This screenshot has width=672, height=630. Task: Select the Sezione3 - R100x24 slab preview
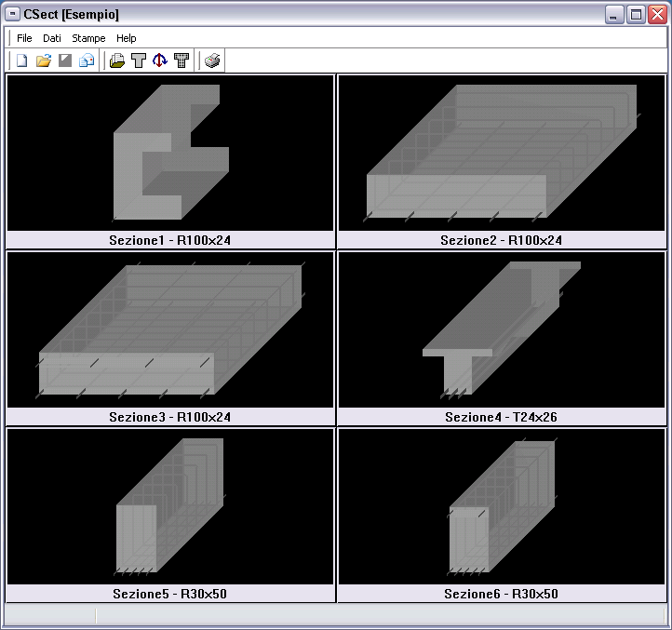169,329
